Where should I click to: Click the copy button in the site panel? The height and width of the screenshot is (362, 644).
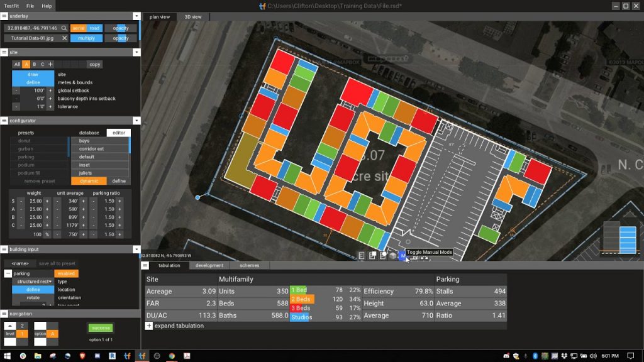click(94, 64)
